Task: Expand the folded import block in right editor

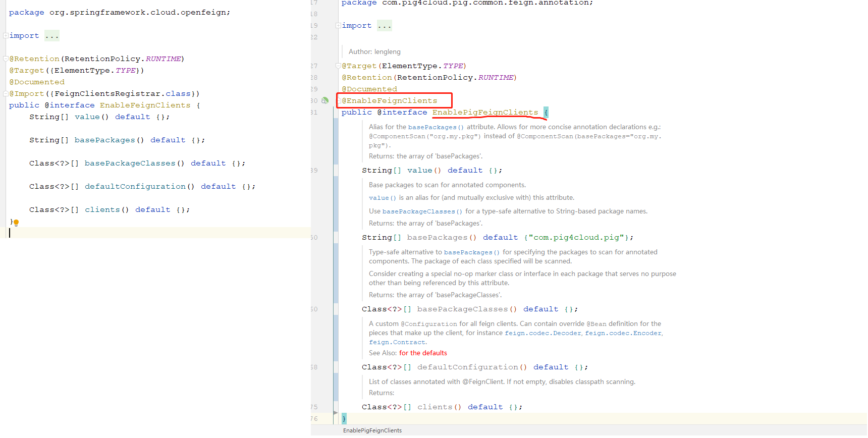Action: click(338, 25)
